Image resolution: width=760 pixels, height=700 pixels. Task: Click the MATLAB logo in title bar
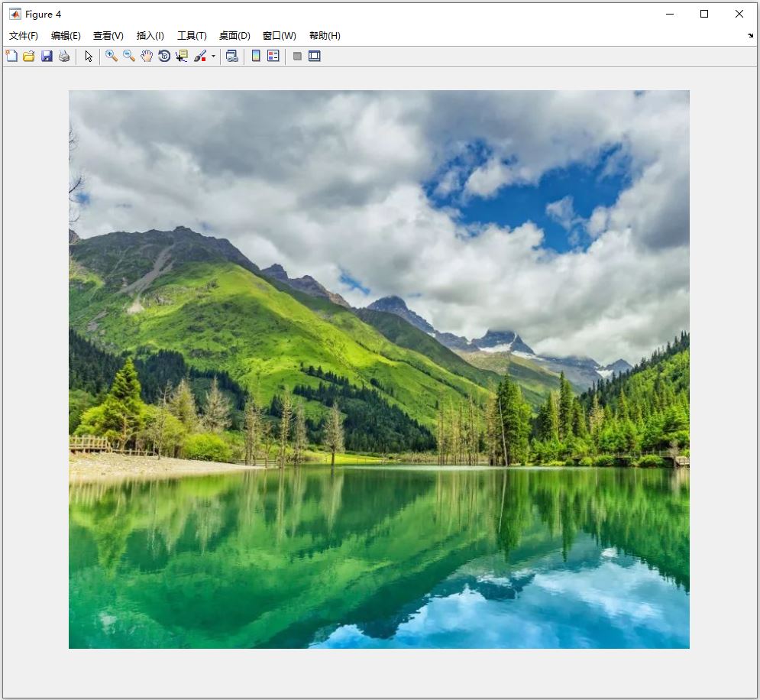pos(15,14)
